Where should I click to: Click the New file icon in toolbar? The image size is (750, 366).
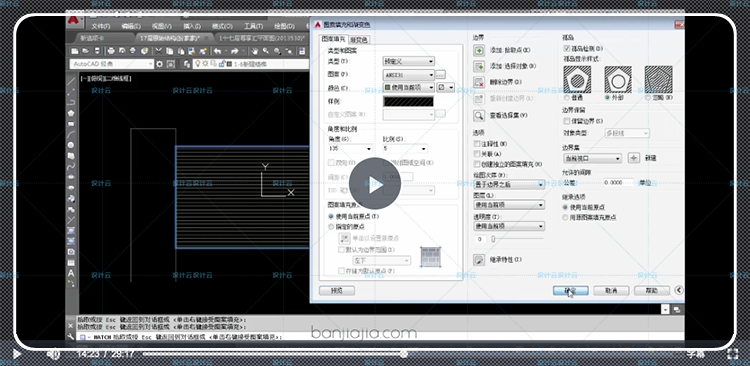pyautogui.click(x=75, y=51)
